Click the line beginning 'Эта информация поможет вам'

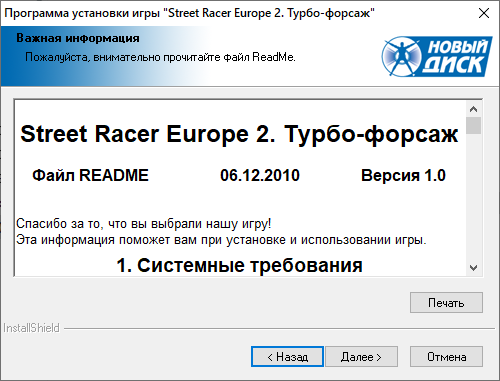click(221, 240)
